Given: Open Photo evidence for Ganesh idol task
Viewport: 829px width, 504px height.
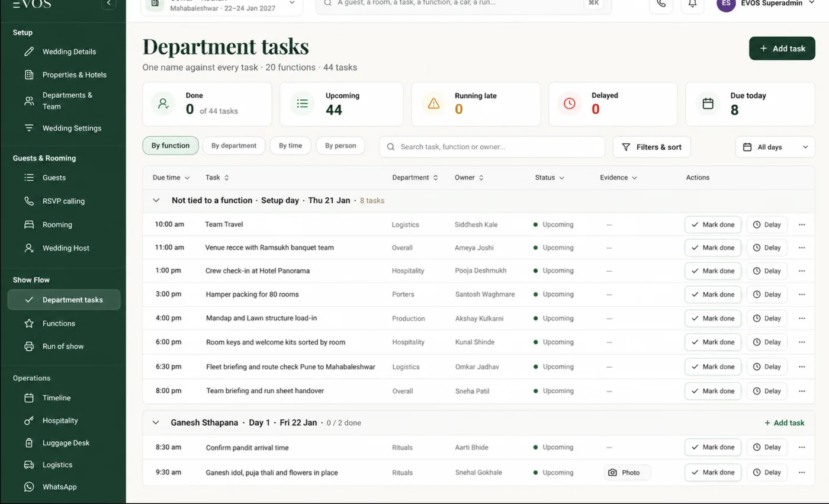Looking at the screenshot, I should click(x=627, y=473).
